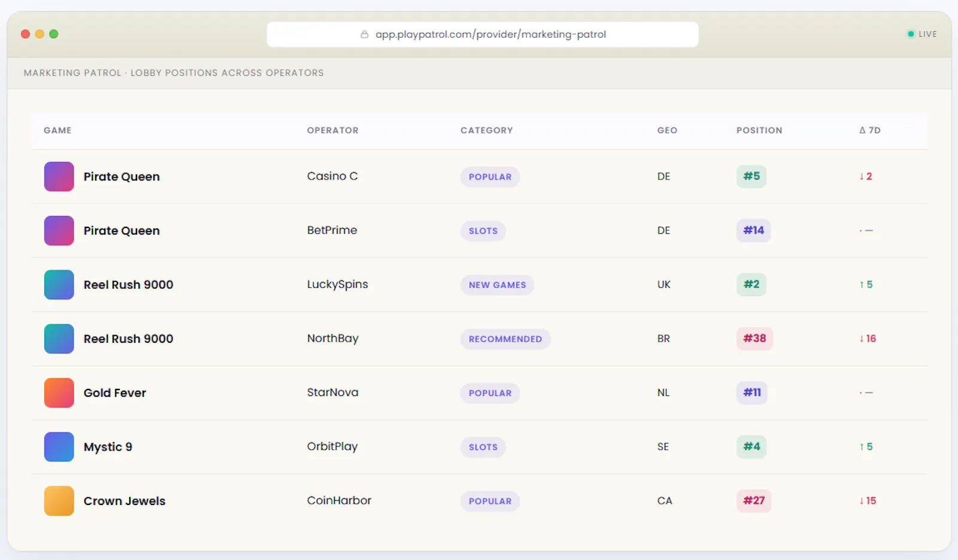Click the Crown Jewels game icon
This screenshot has width=958, height=560.
click(59, 501)
